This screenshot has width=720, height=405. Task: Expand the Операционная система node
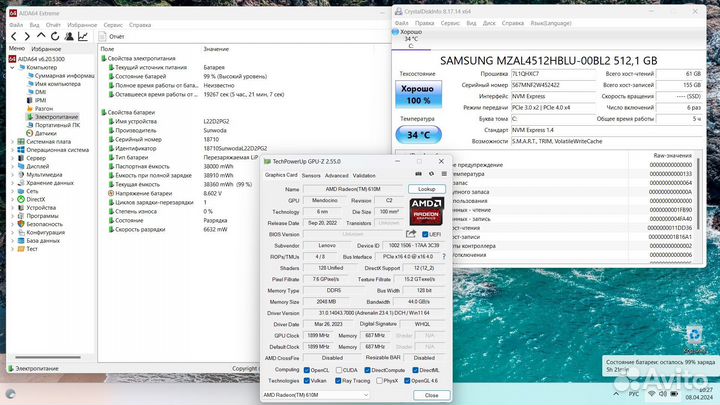pyautogui.click(x=12, y=150)
